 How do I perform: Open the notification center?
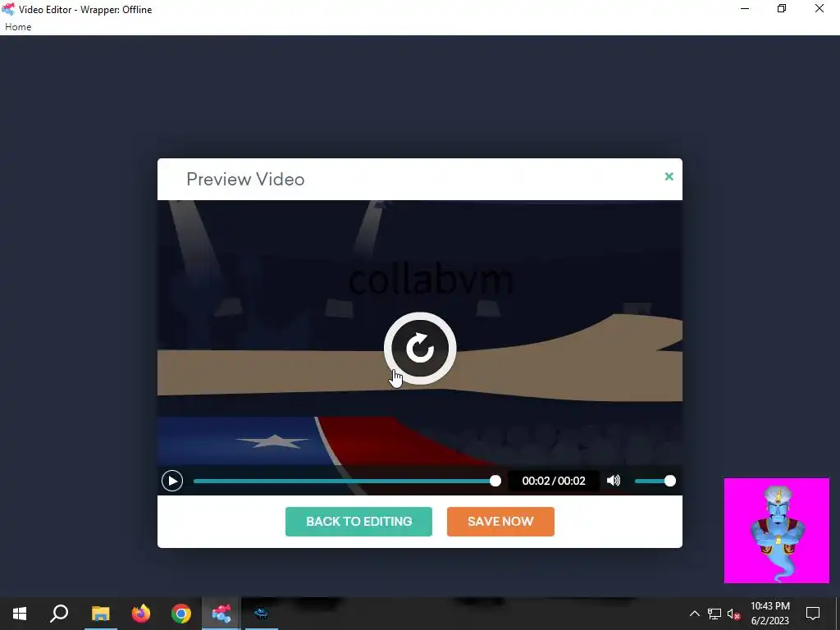(x=813, y=614)
